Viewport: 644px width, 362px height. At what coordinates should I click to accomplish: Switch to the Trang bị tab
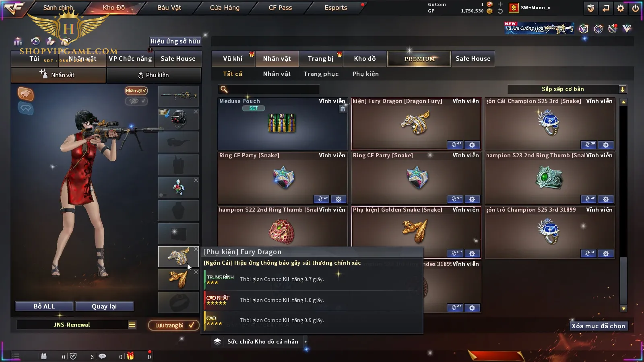pyautogui.click(x=321, y=59)
